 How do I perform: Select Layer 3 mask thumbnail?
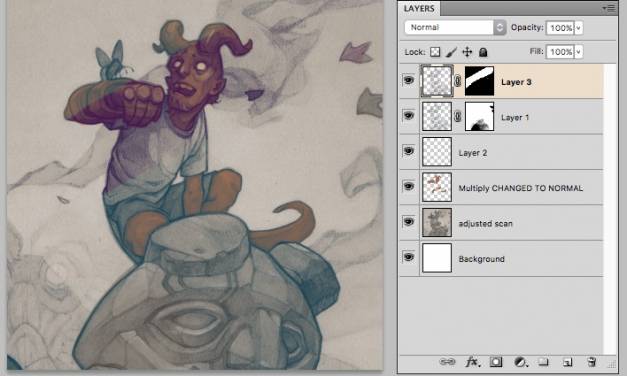coord(479,81)
